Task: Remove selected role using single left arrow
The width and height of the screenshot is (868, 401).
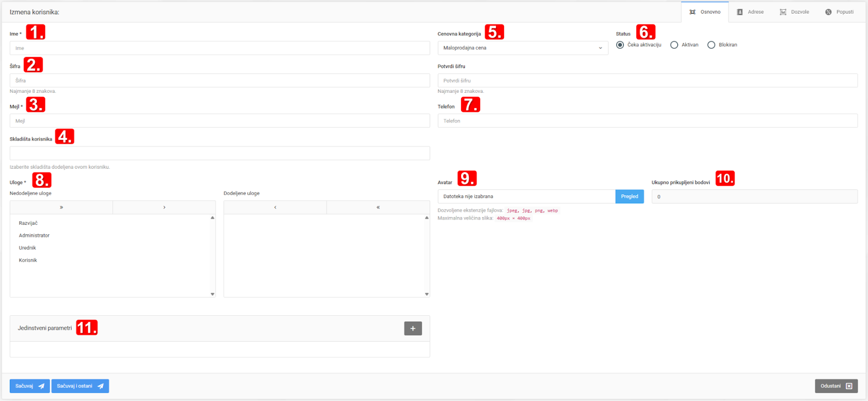Action: [x=275, y=207]
